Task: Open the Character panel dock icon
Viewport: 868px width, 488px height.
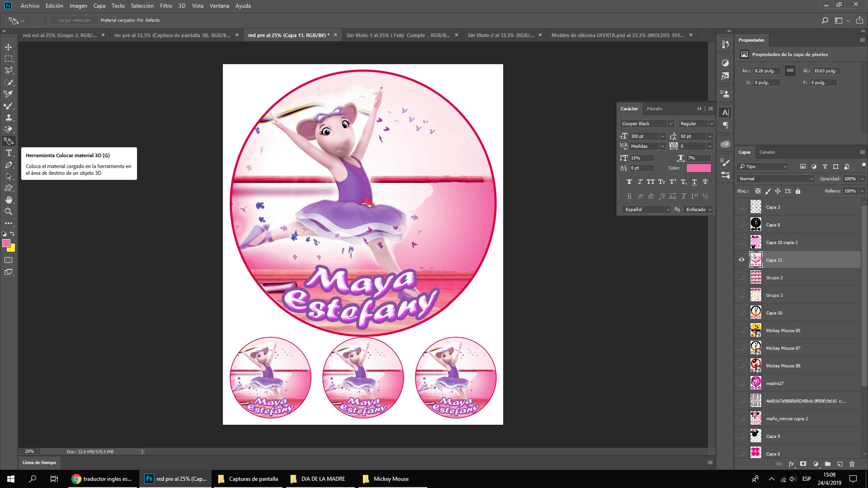Action: 725,113
